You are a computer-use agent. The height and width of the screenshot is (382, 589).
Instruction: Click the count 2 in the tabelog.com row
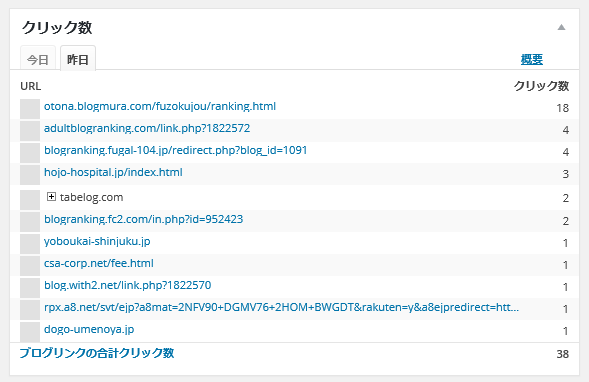[565, 198]
